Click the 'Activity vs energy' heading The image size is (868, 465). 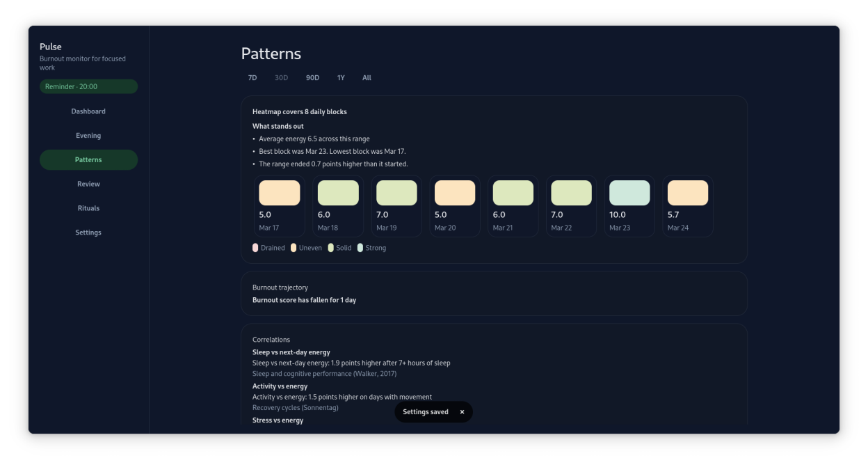coord(280,386)
